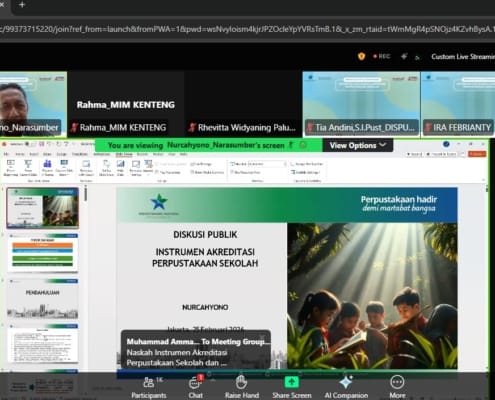Start sharing with Share Screen
The image size is (495, 400).
tap(292, 387)
